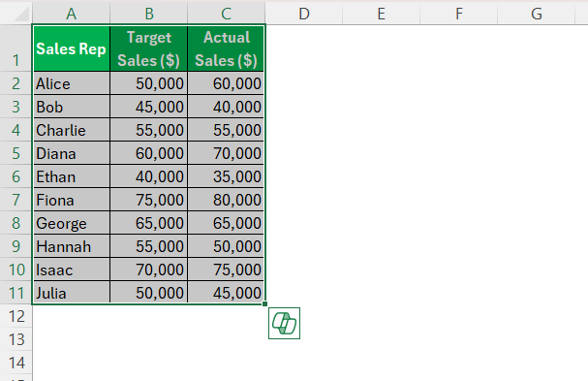Click Hannah's target sales 55,000
Screen dimensions: 588x381
(x=149, y=246)
